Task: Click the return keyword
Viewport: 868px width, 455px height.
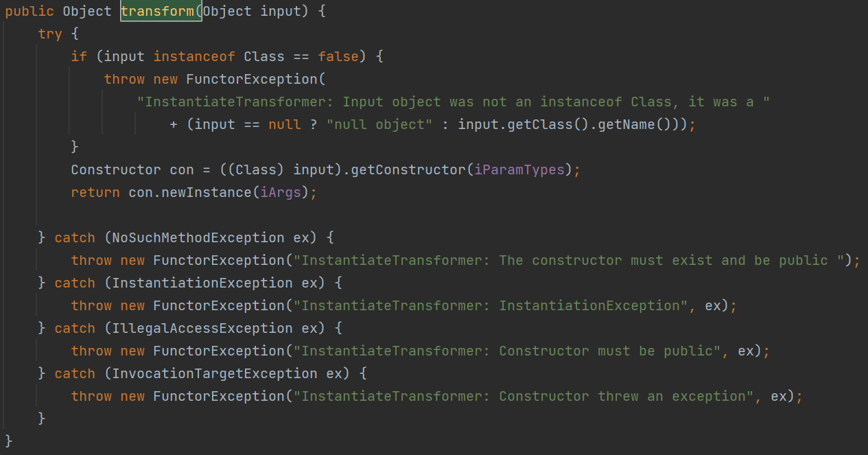Action: point(95,192)
